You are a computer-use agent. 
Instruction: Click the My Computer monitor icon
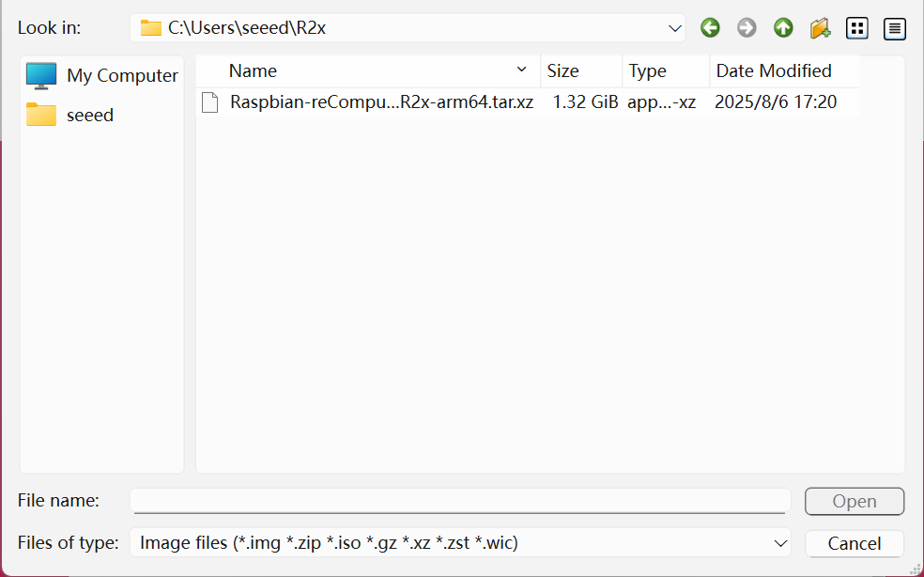coord(41,75)
